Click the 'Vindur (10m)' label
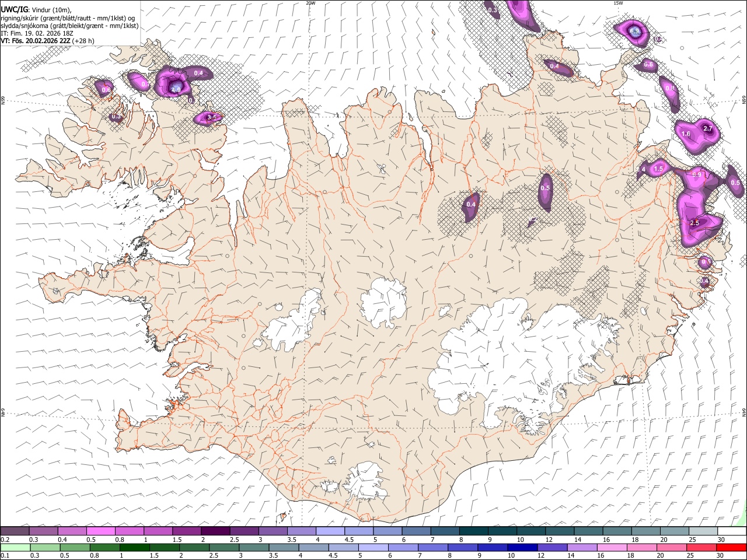This screenshot has width=747, height=560. (51, 9)
